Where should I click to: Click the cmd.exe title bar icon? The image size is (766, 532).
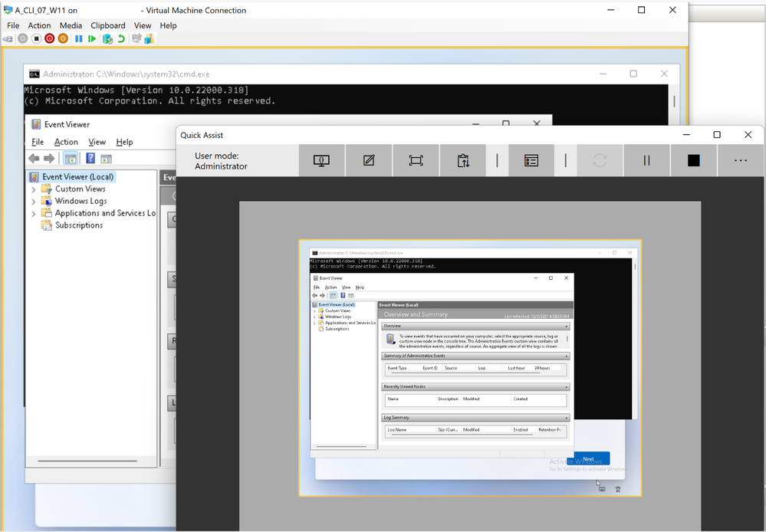34,74
